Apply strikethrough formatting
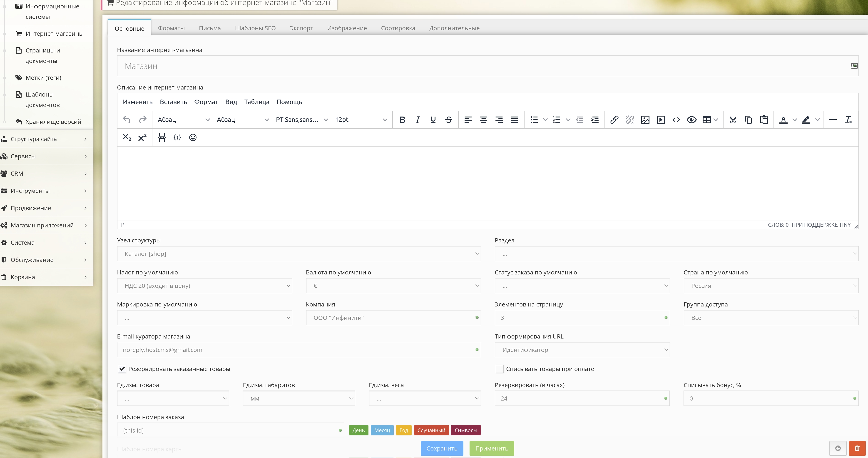This screenshot has height=458, width=868. point(448,120)
